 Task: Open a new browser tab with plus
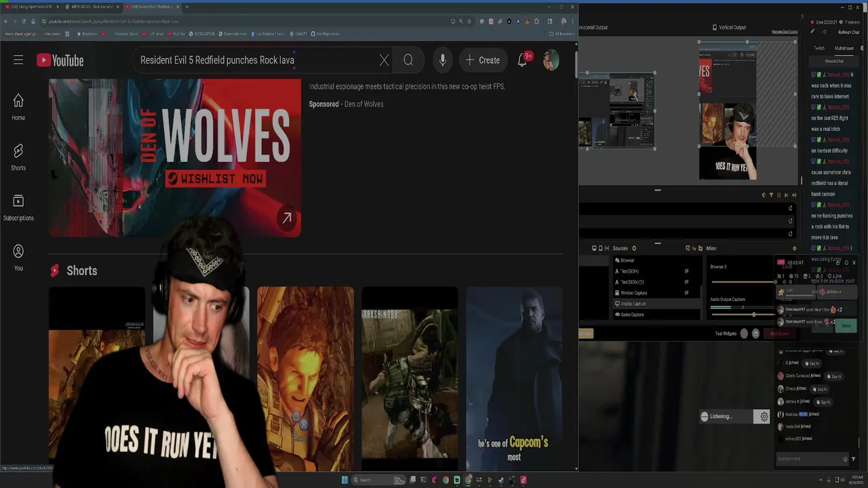pos(186,7)
